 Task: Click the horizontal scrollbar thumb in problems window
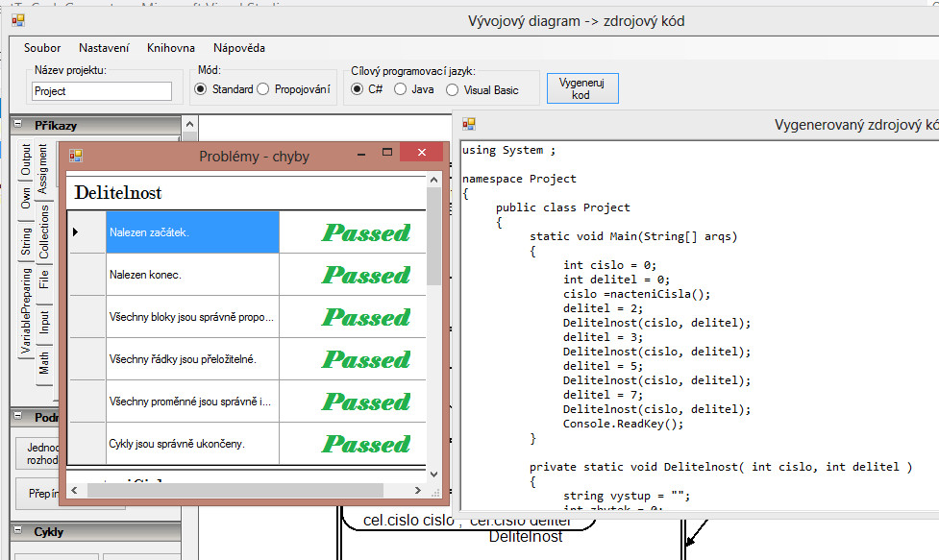235,491
